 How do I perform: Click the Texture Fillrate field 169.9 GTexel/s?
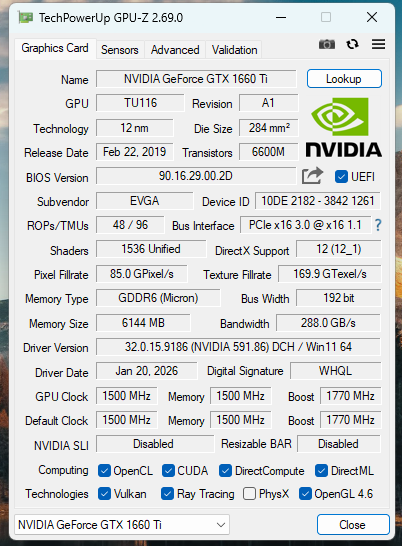(x=330, y=274)
